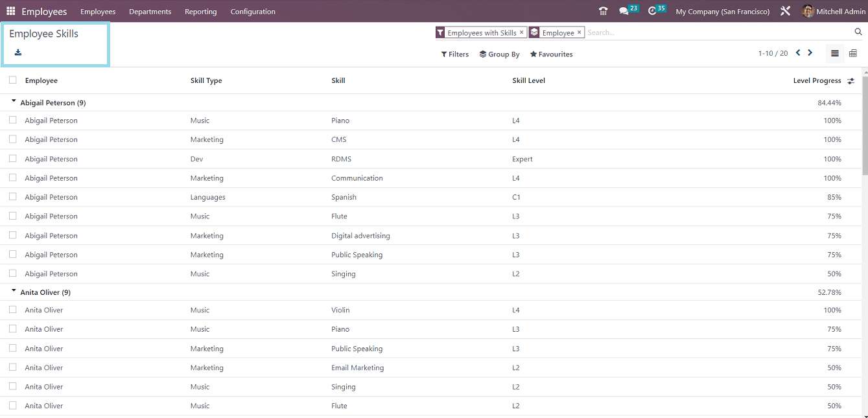Image resolution: width=868 pixels, height=418 pixels.
Task: Open My Company (San Francisco) company switcher
Action: click(723, 12)
